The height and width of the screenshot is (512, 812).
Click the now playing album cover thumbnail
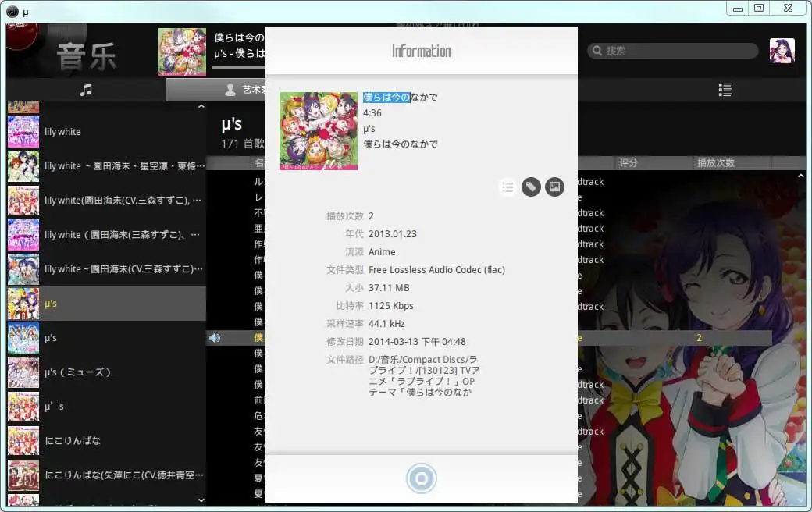(182, 52)
